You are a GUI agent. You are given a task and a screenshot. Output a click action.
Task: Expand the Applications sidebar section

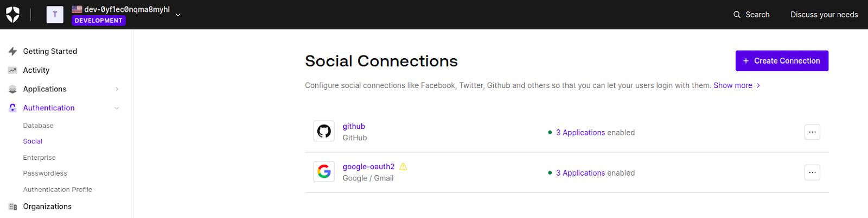pyautogui.click(x=117, y=89)
